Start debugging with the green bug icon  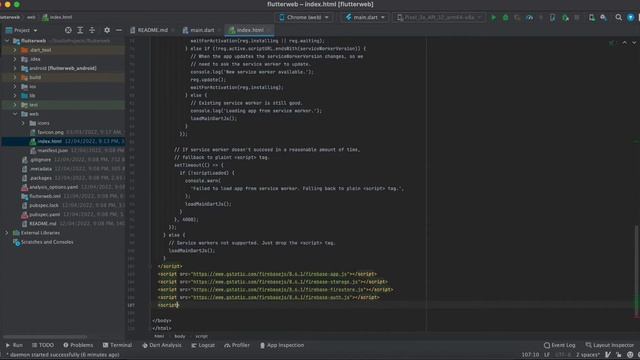[505, 18]
